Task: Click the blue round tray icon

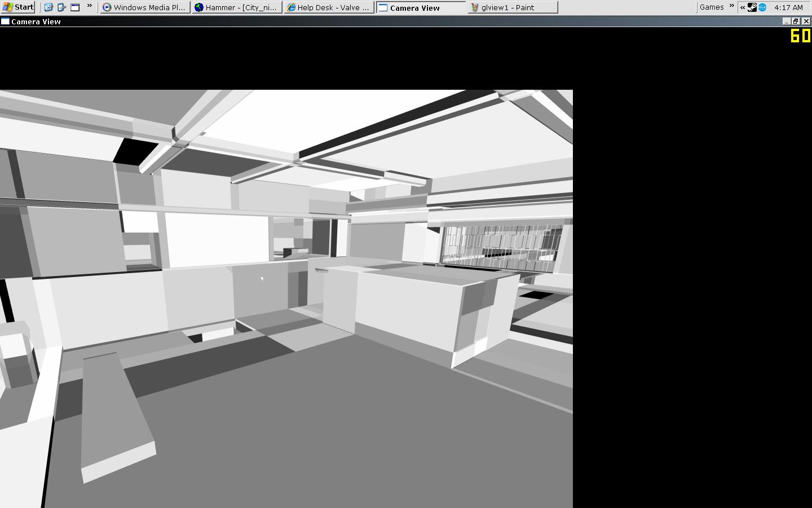Action: point(762,7)
